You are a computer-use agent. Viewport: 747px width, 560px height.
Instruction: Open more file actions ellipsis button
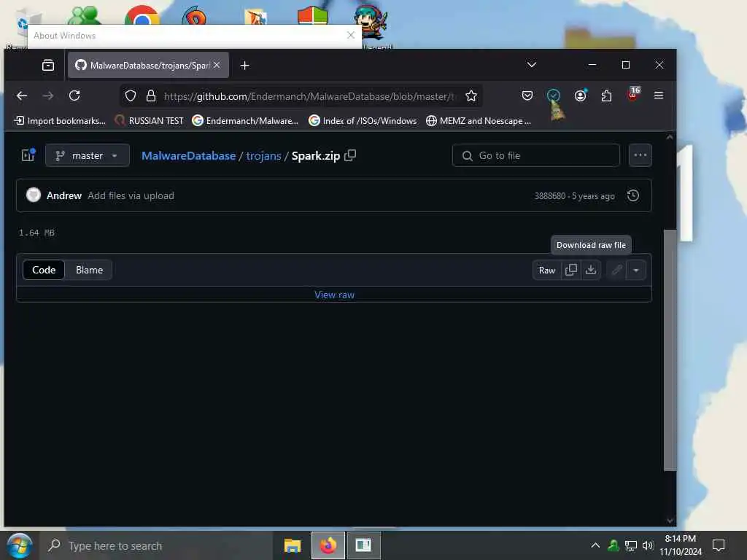(640, 155)
